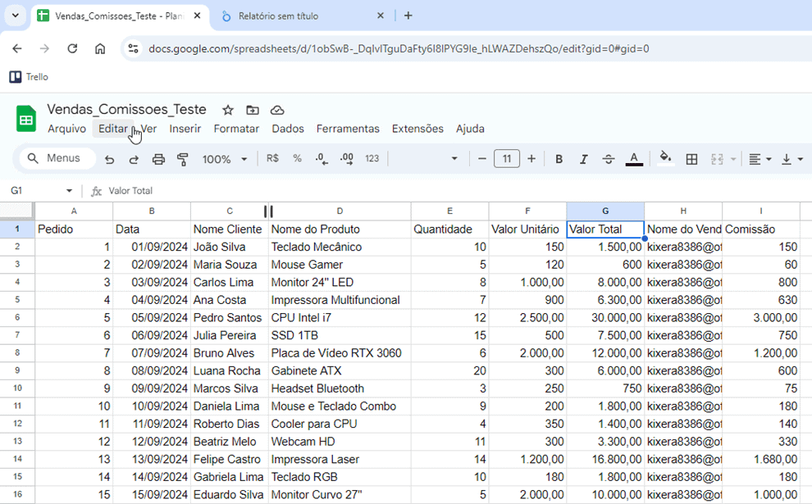This screenshot has width=812, height=504.
Task: Open the text color picker
Action: [x=633, y=159]
